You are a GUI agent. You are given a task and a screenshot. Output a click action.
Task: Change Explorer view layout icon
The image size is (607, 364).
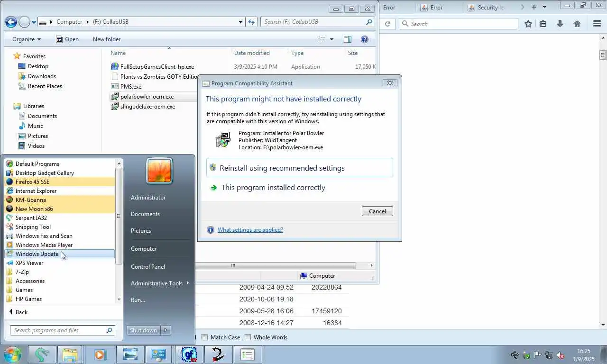322,39
